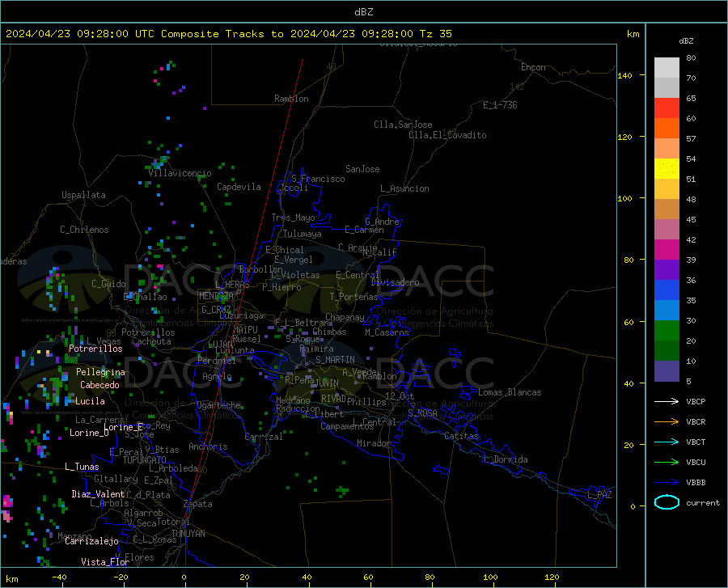
Task: Select the green 30 dBZ color swatch
Action: (x=667, y=330)
